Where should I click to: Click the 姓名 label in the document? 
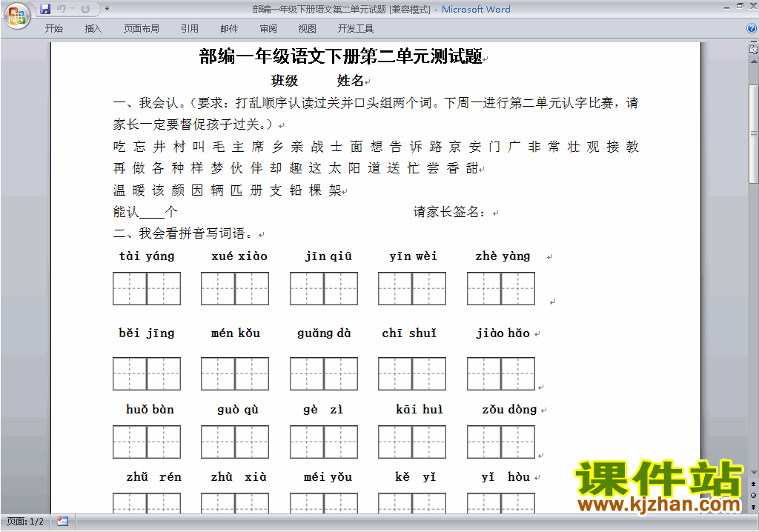(x=351, y=81)
